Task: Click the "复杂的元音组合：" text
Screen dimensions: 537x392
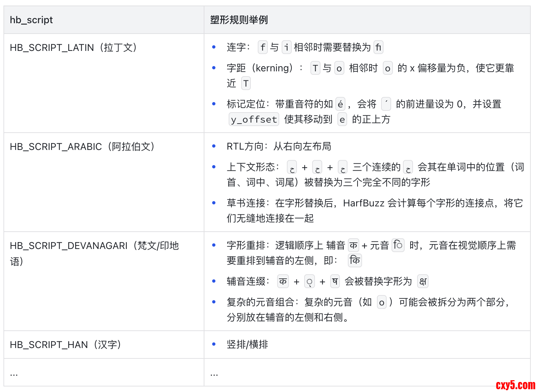Action: (263, 302)
